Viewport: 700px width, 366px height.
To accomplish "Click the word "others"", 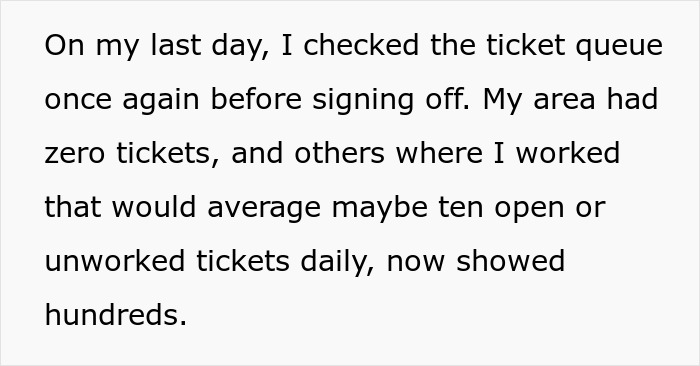I will [x=339, y=153].
